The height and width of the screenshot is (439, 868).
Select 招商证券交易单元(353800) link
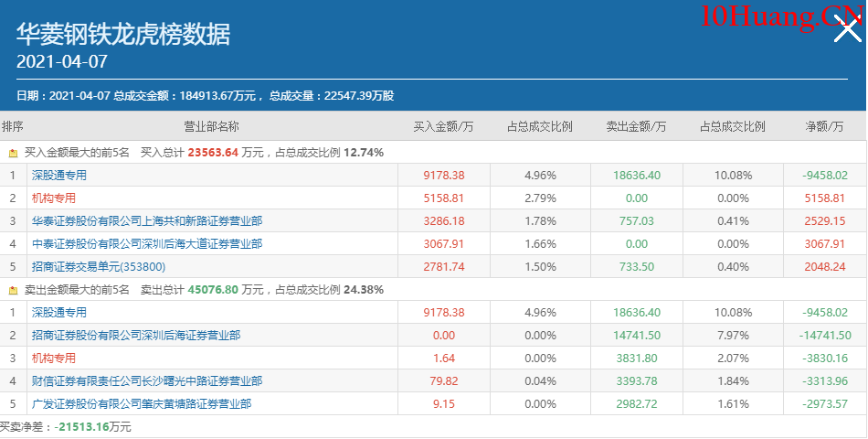(x=97, y=267)
